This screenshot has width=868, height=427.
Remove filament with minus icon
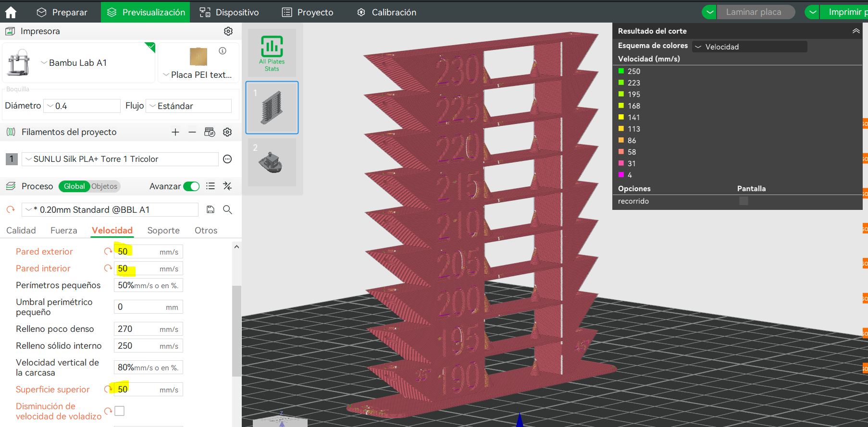[x=192, y=132]
